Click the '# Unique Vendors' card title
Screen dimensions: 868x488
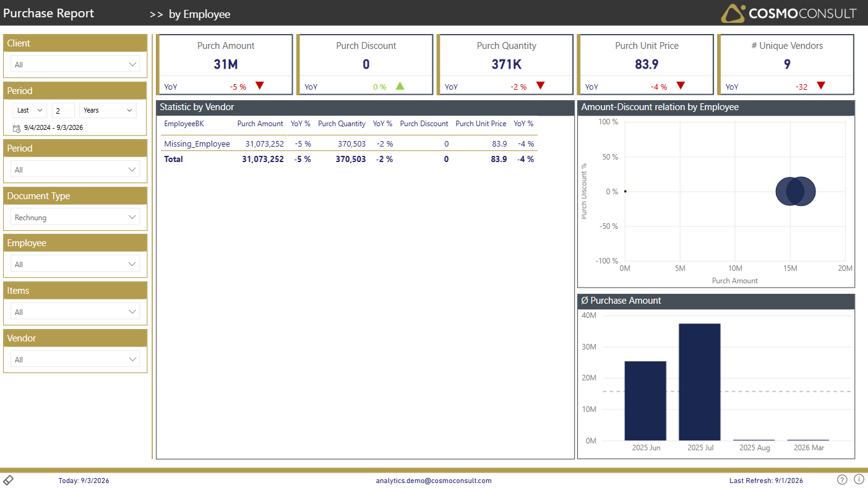787,46
